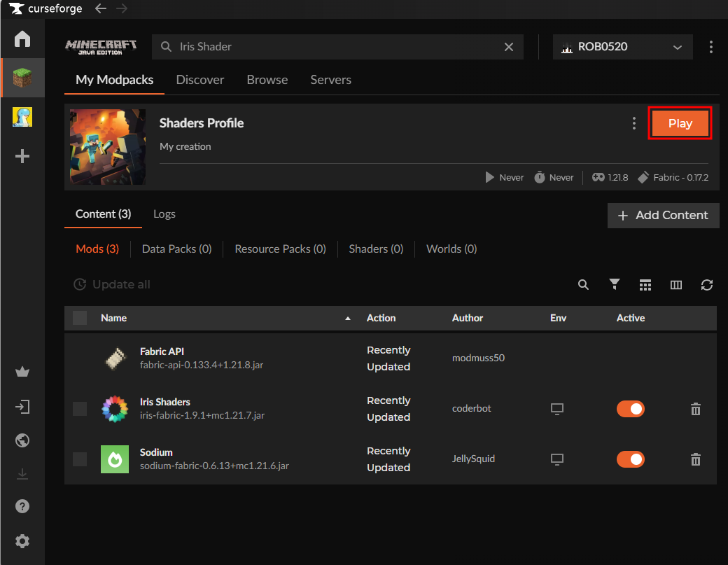Check the Iris Shaders row checkbox
728x565 pixels.
(80, 409)
